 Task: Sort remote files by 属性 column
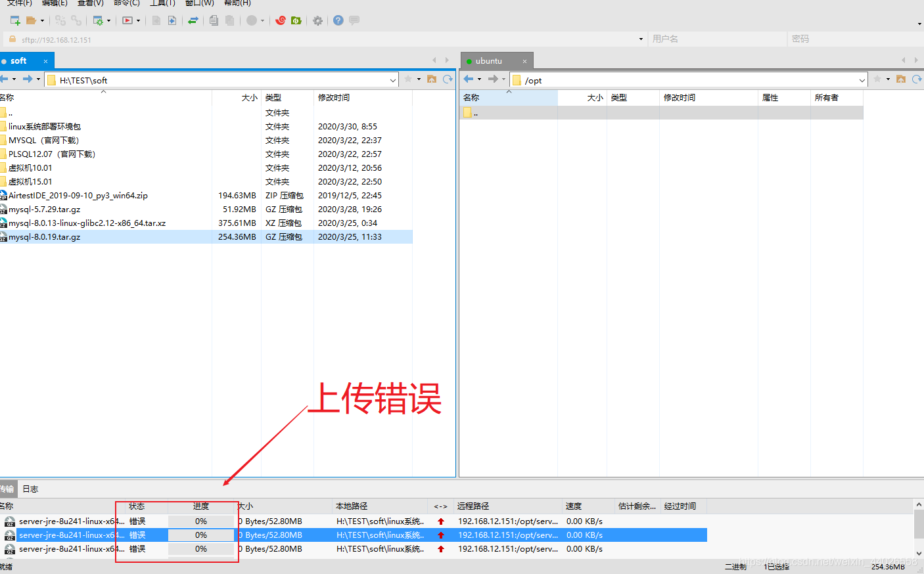point(784,97)
